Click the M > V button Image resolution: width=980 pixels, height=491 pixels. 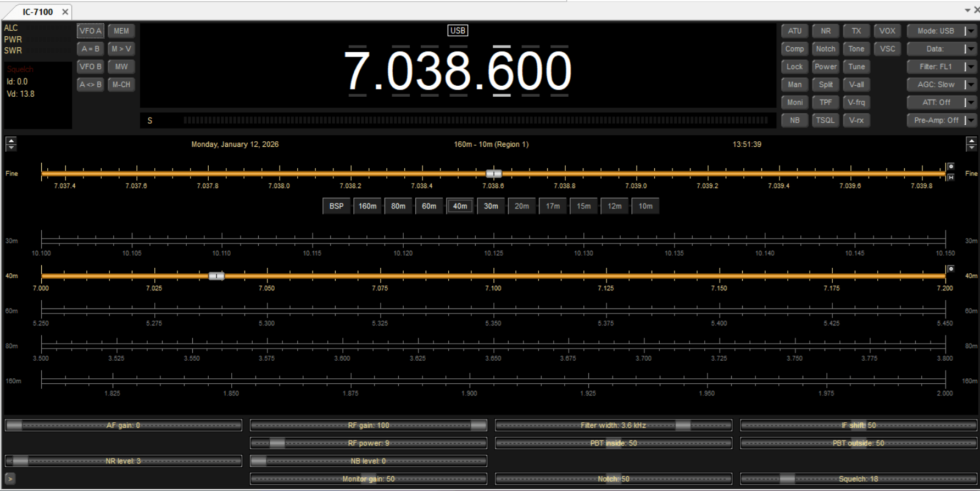tap(121, 49)
